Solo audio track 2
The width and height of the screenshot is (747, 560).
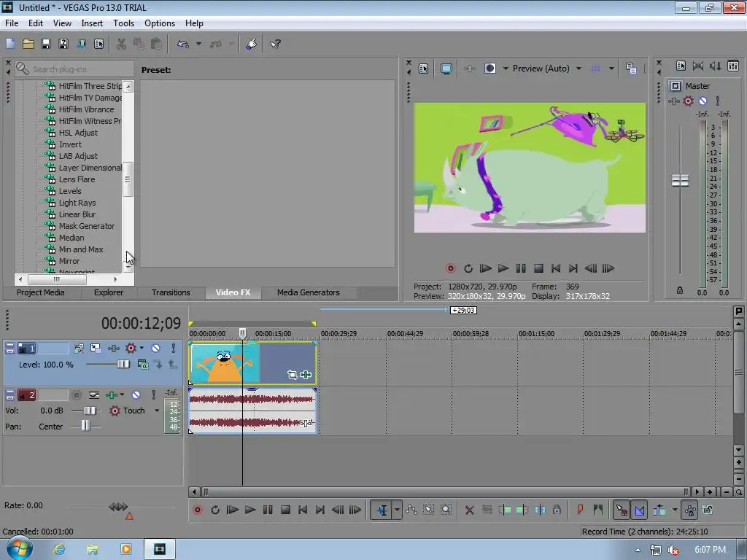[x=153, y=394]
